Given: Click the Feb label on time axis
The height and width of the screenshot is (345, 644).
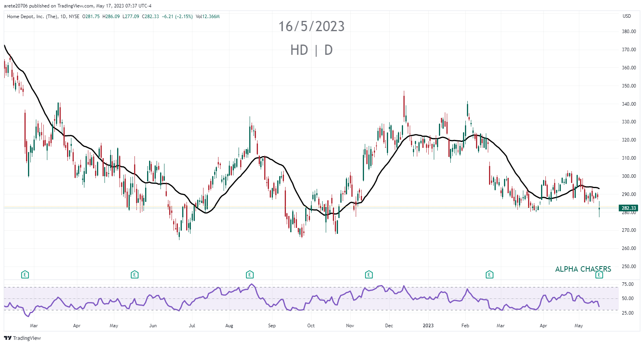Looking at the screenshot, I should (465, 326).
